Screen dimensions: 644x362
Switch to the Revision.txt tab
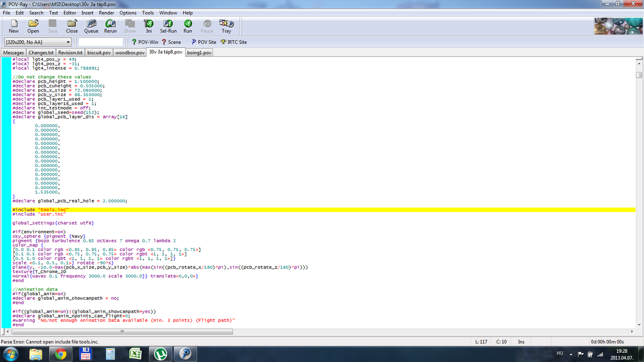click(x=70, y=52)
